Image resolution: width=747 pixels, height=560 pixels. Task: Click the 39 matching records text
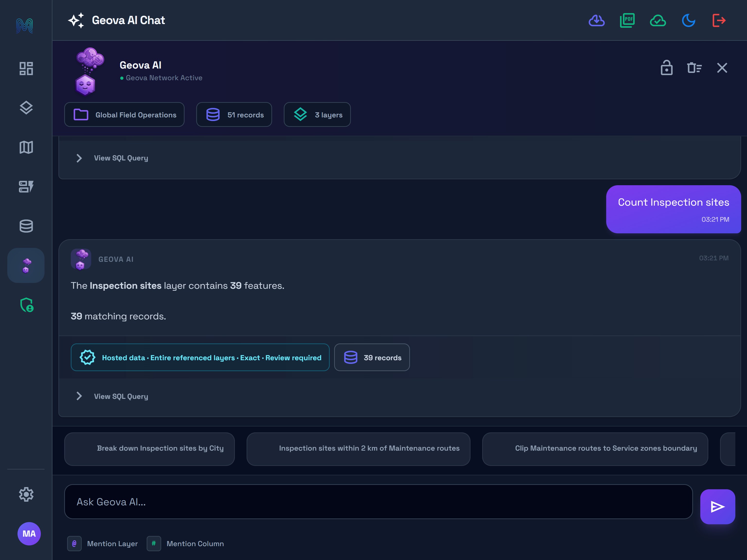point(118,316)
